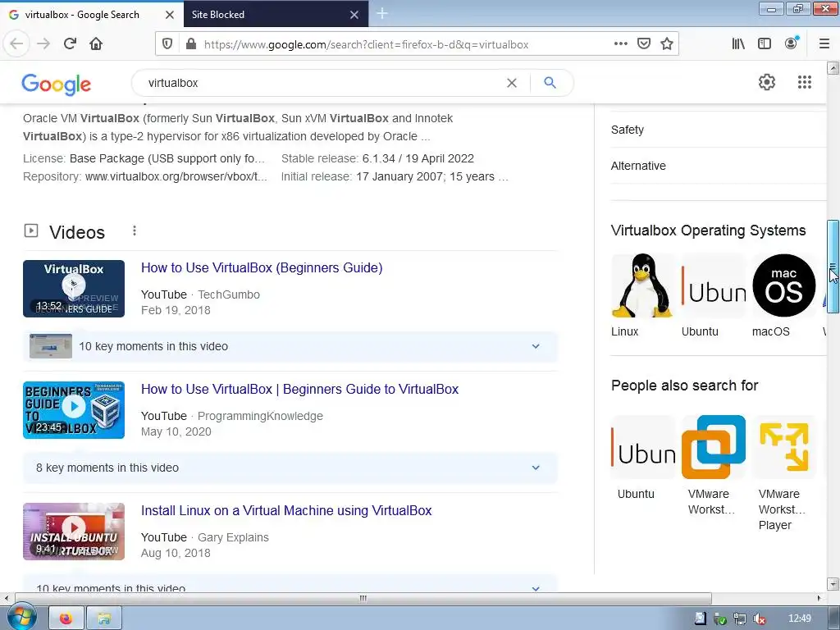Viewport: 840px width, 630px height.
Task: Click the Firefox taskbar button
Action: point(66,619)
